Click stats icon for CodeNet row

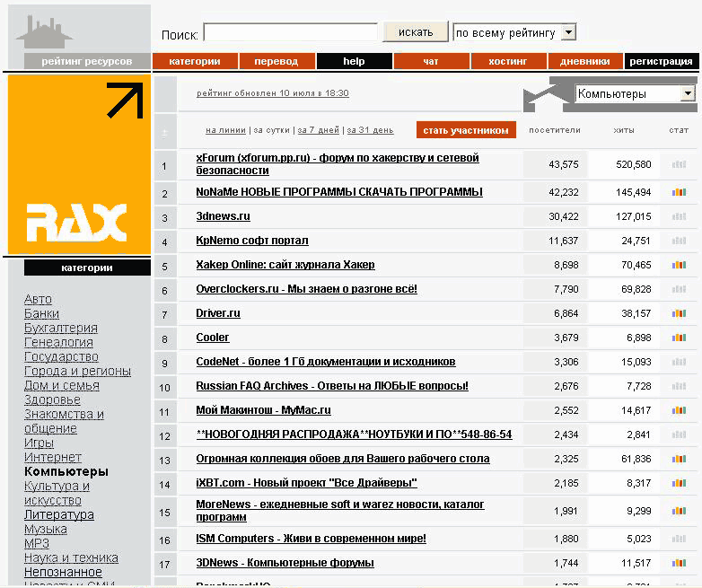(678, 362)
